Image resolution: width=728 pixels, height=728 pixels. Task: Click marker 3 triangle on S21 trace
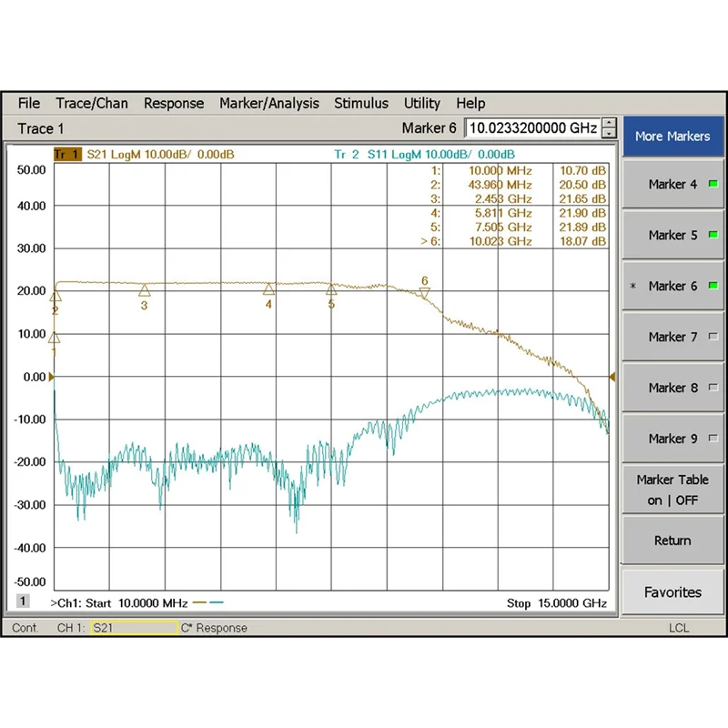click(145, 290)
